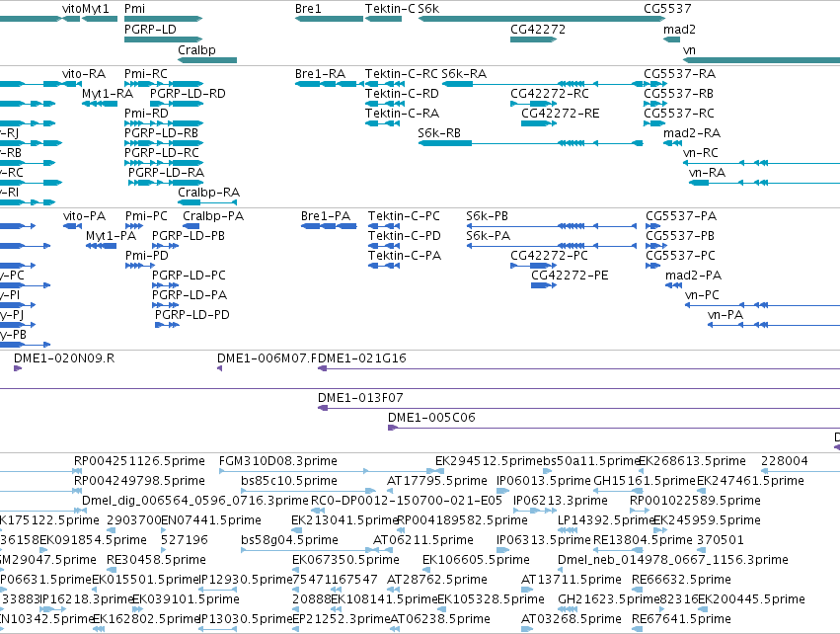Click the Myt1 gene label
This screenshot has height=634, width=840.
click(96, 9)
